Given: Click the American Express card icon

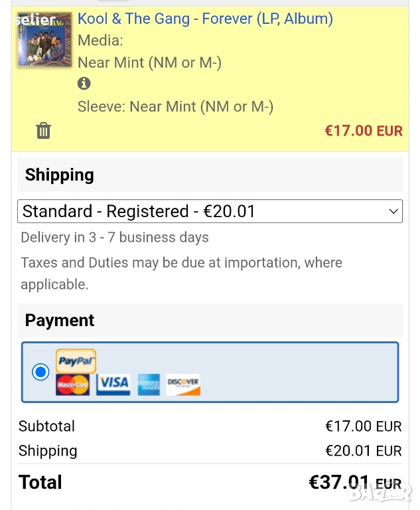Looking at the screenshot, I should [x=149, y=384].
